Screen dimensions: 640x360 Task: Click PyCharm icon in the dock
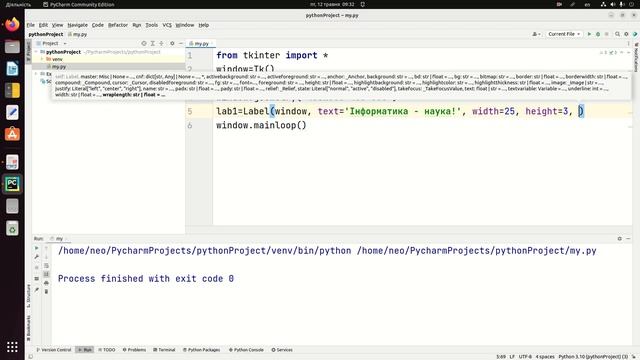coord(12,184)
